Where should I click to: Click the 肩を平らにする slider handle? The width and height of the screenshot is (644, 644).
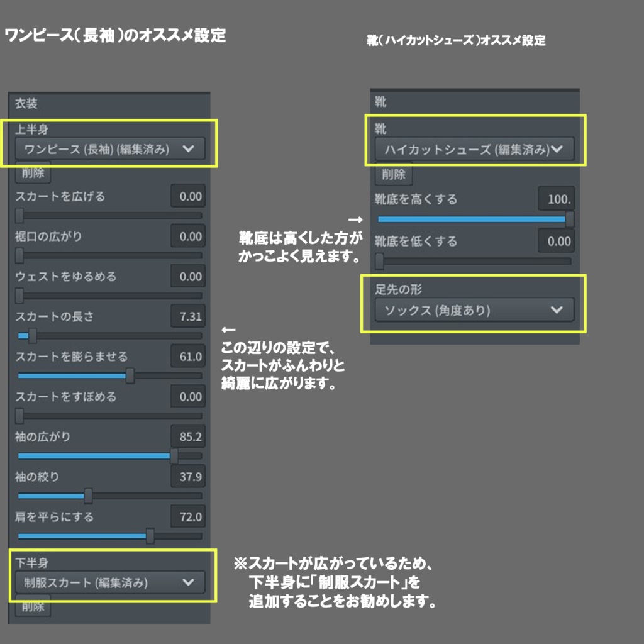(x=151, y=537)
